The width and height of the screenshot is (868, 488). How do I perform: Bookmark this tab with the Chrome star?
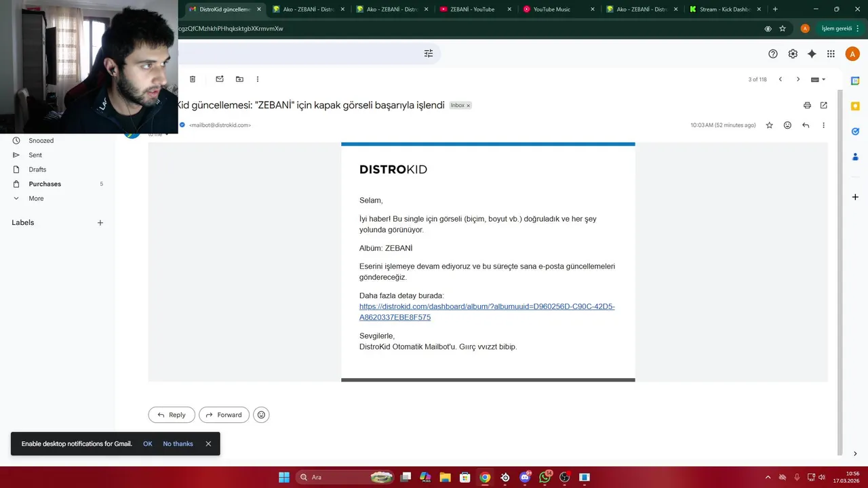pyautogui.click(x=783, y=28)
